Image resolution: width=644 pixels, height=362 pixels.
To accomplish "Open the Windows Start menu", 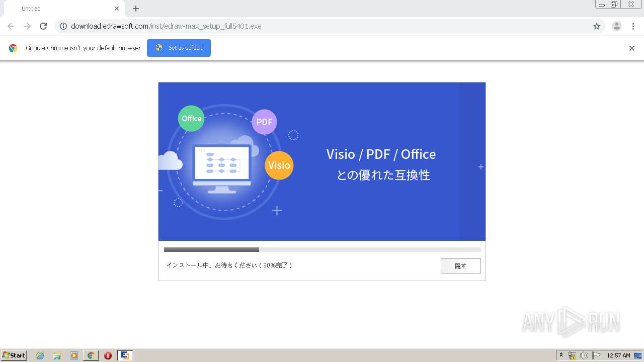I will point(14,355).
